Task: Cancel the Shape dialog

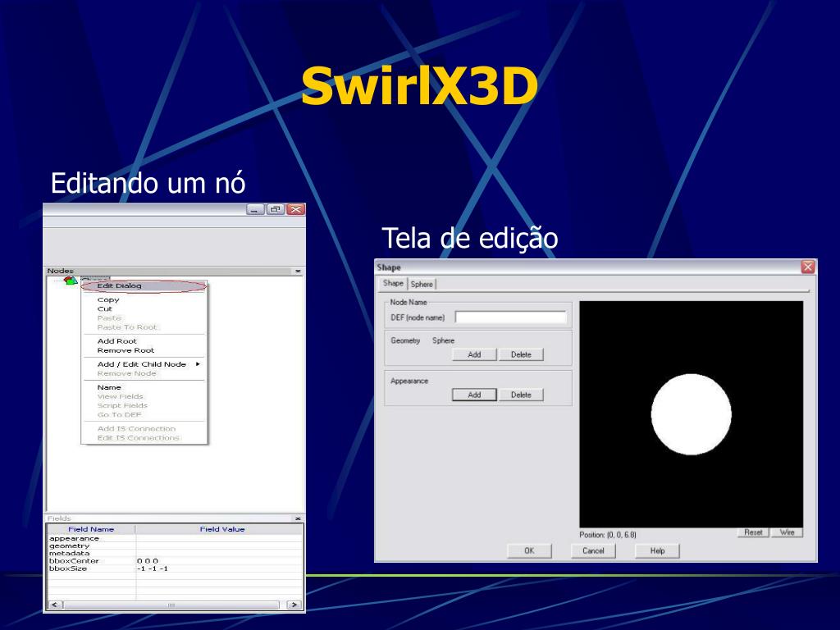Action: pyautogui.click(x=593, y=550)
